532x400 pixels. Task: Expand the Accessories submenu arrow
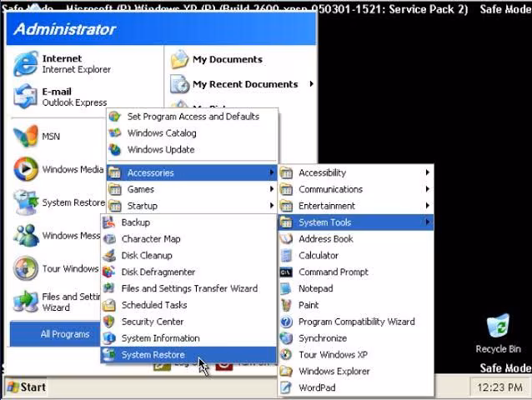point(272,172)
